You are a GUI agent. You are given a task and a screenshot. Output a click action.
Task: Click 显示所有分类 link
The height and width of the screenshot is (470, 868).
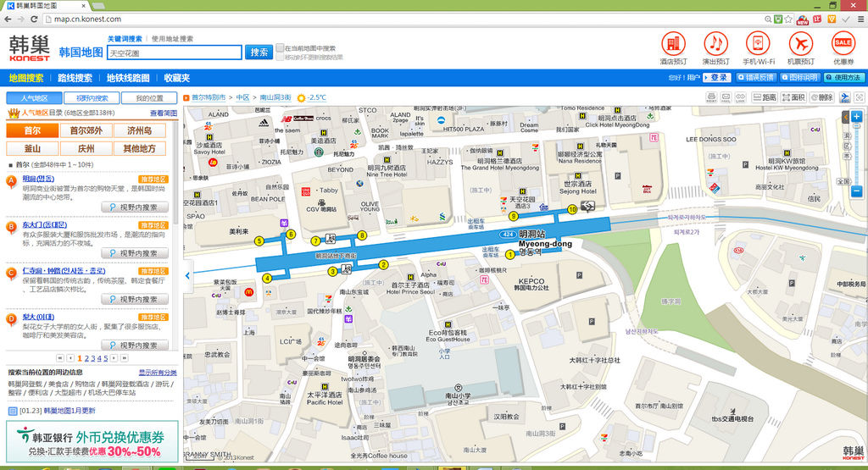coord(158,373)
